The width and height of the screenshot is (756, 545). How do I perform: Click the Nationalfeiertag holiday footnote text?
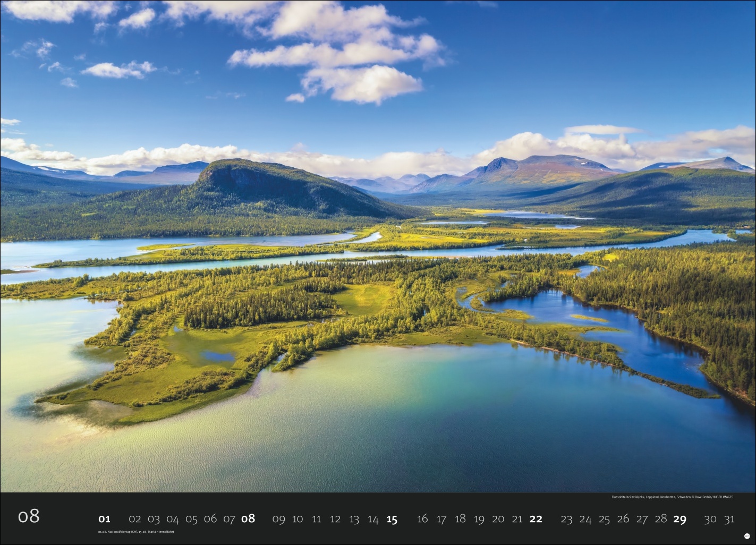[136, 532]
